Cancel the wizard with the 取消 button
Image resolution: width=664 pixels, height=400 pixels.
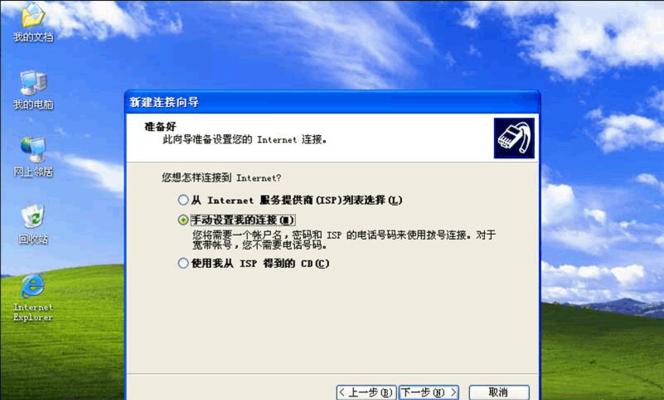499,392
